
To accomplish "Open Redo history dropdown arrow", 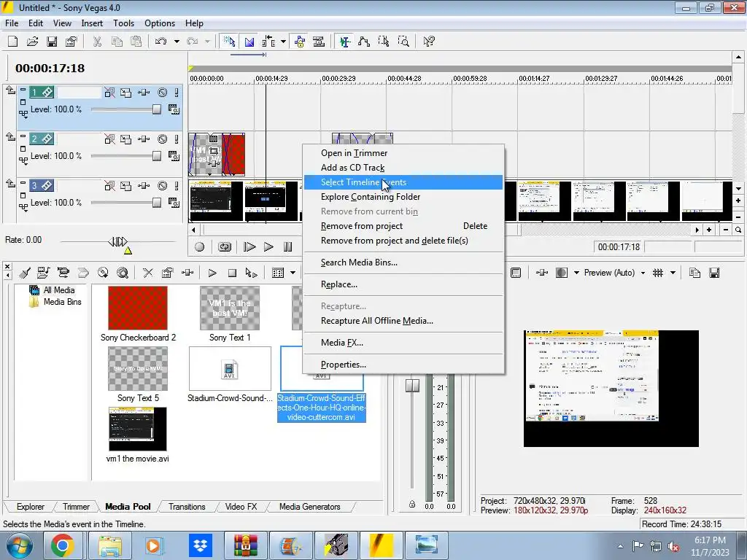I will point(207,42).
